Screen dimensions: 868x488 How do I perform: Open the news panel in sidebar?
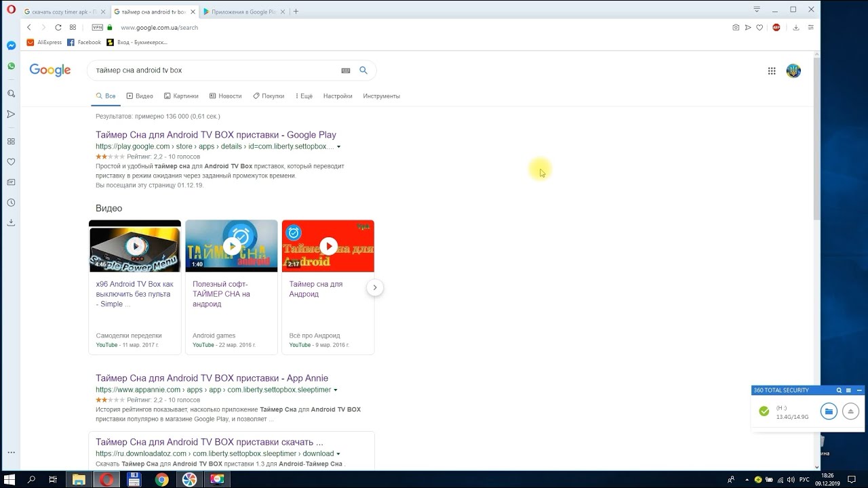click(x=11, y=182)
